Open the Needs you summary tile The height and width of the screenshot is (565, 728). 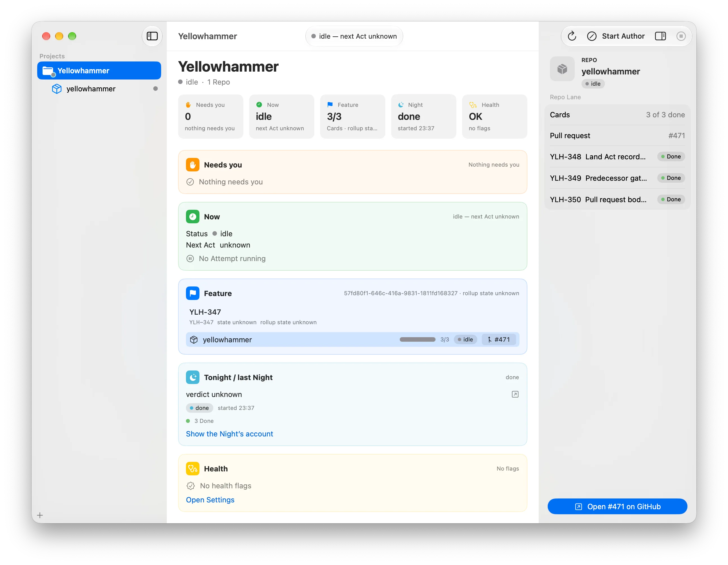211,116
